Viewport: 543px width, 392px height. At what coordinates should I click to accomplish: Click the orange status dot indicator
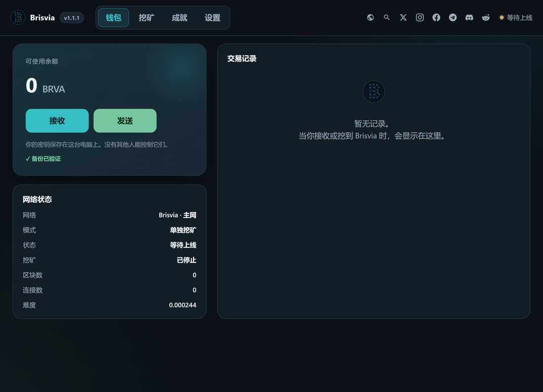(502, 17)
